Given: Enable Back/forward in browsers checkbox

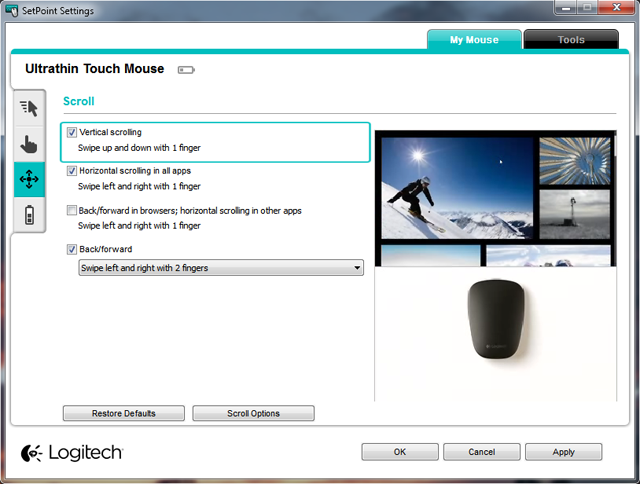Looking at the screenshot, I should pyautogui.click(x=71, y=211).
